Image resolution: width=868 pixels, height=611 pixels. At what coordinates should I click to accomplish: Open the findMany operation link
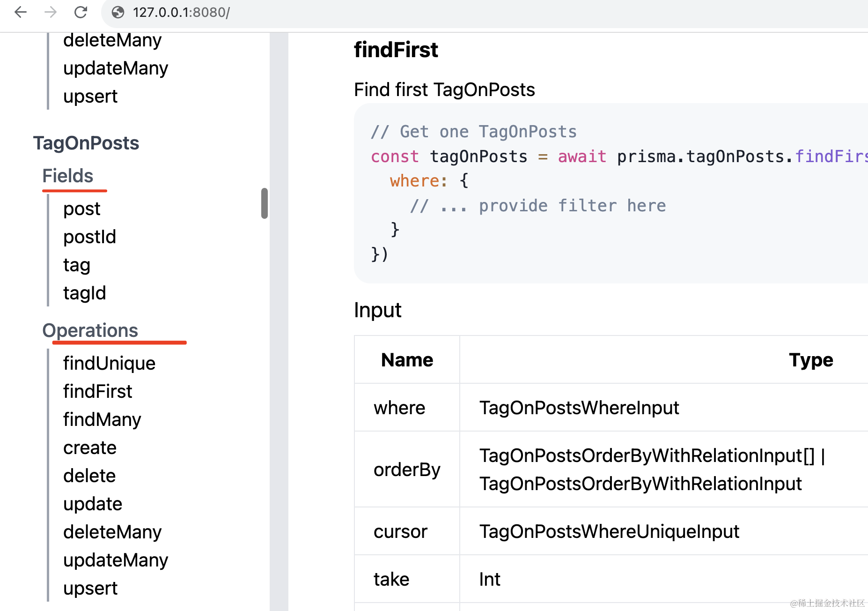(102, 419)
